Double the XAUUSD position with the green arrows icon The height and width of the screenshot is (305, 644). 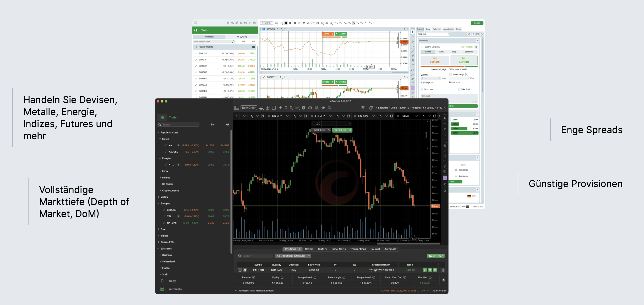point(430,270)
